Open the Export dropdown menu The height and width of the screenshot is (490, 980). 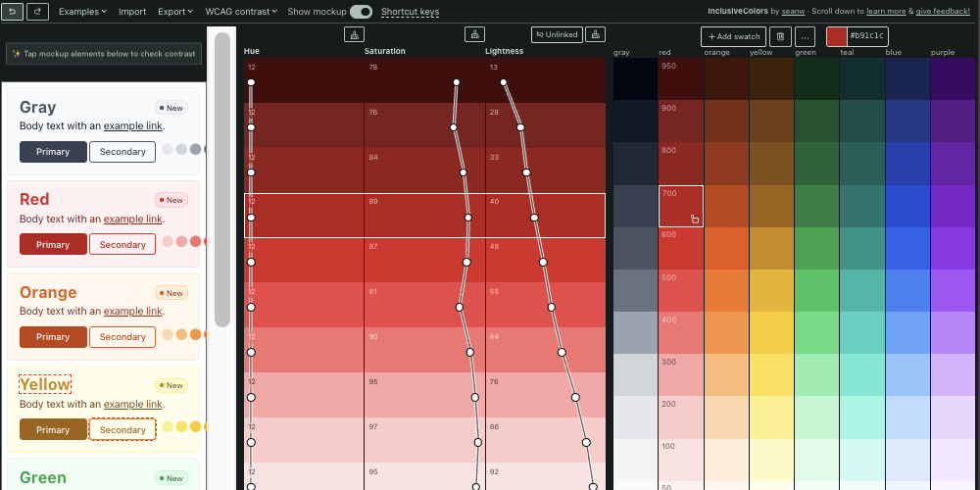pyautogui.click(x=175, y=11)
